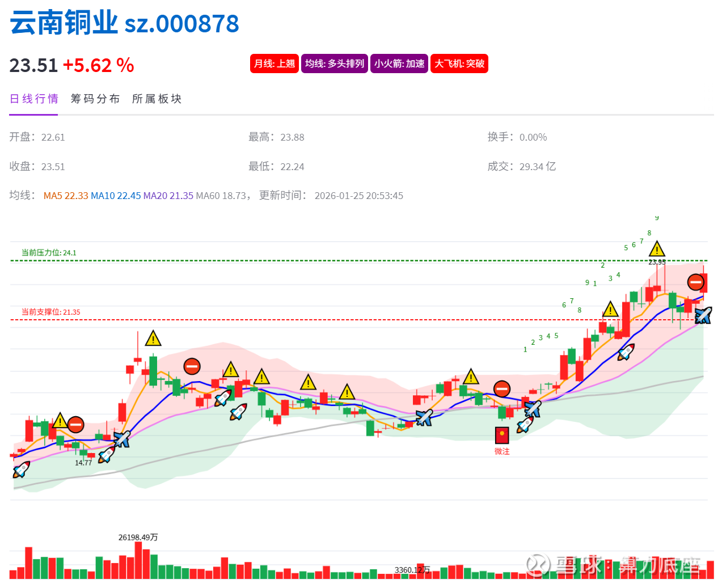Click the red stop sign above 微注 envelope
Viewport: 722px width, 588px height.
[502, 389]
